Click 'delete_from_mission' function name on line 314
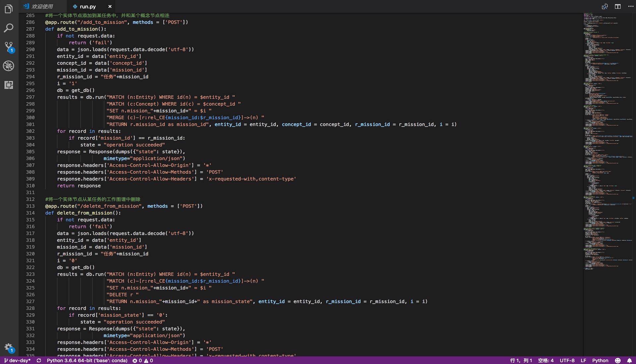This screenshot has height=364, width=636. [x=84, y=213]
